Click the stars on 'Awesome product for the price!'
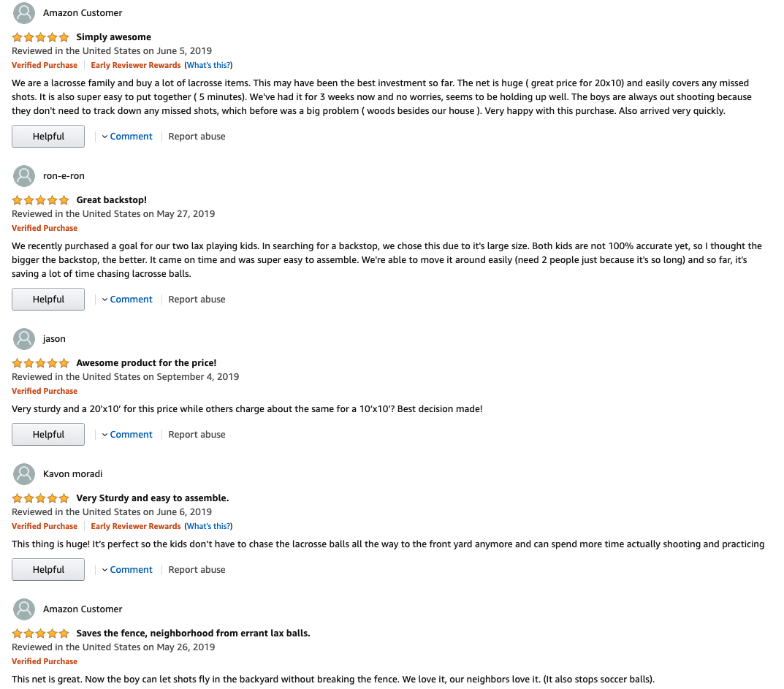Image resolution: width=784 pixels, height=689 pixels. click(41, 363)
